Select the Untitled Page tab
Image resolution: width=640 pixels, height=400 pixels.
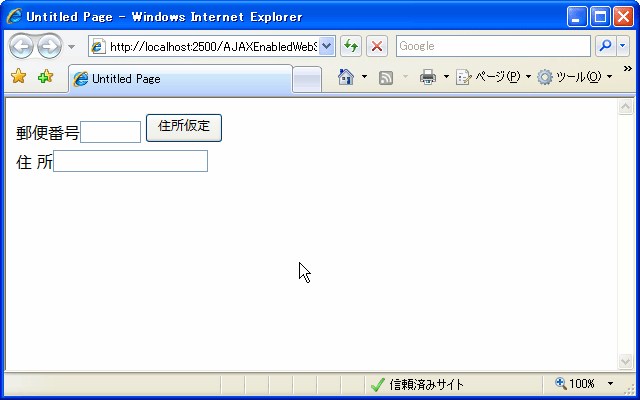click(180, 79)
